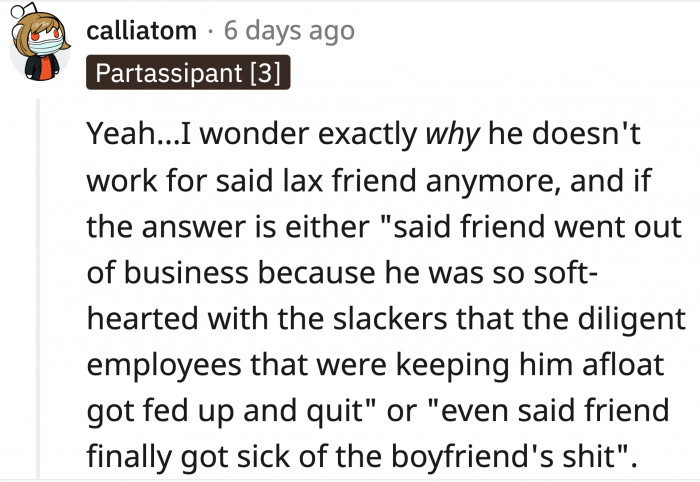Click the word "employees" in the comment

tap(168, 365)
